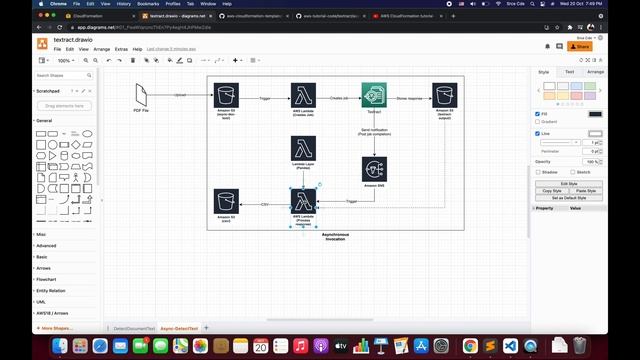Click Set as Default Style button
Screen dimensions: 640x360
point(569,198)
